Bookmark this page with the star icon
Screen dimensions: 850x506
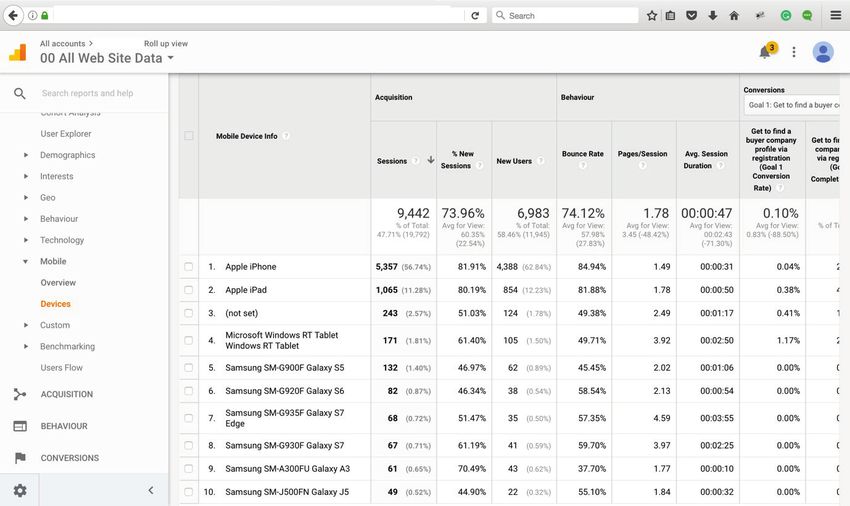point(652,16)
